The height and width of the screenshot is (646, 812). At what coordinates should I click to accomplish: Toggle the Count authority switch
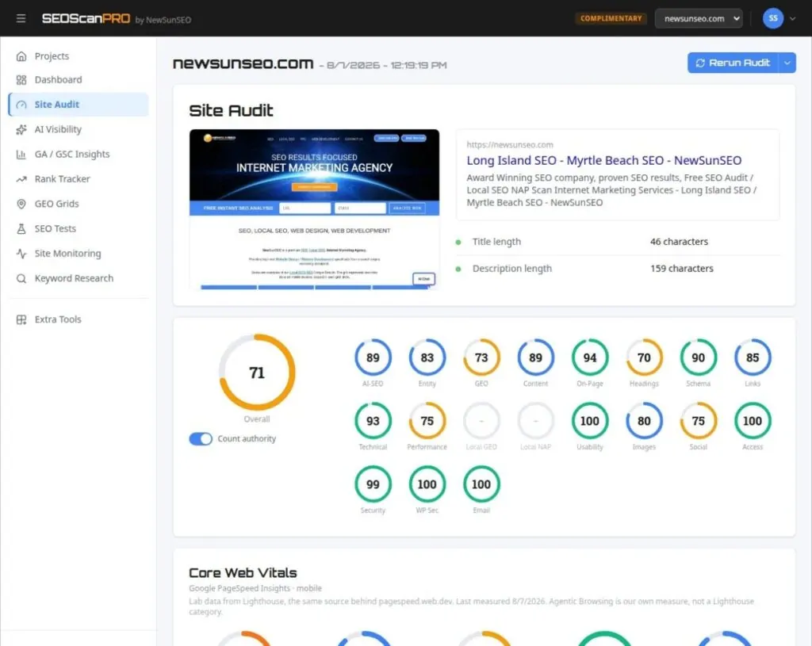click(x=201, y=439)
